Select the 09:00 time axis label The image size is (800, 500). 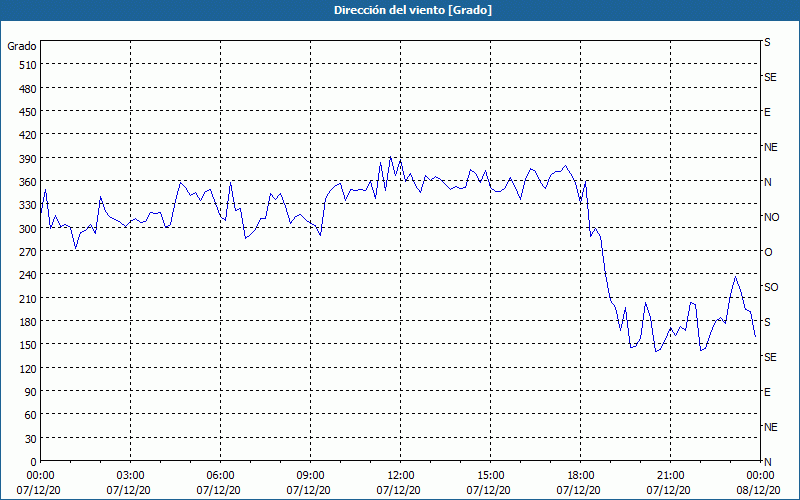pos(310,476)
